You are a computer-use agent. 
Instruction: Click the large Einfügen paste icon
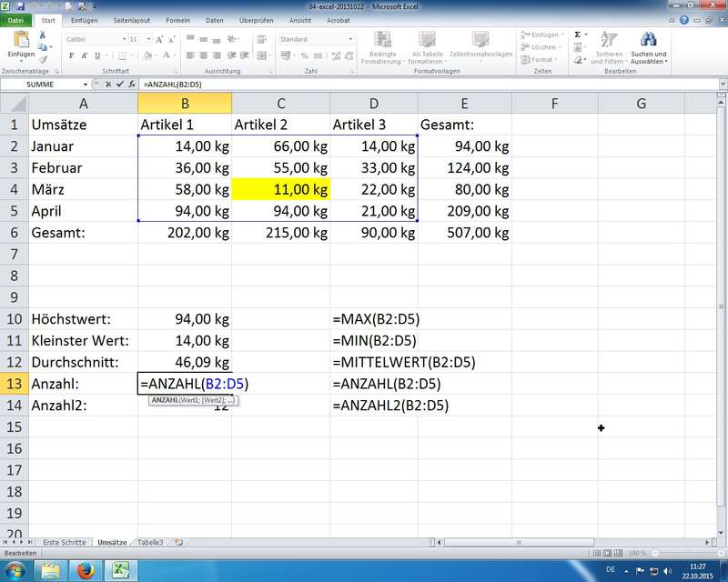(x=21, y=40)
